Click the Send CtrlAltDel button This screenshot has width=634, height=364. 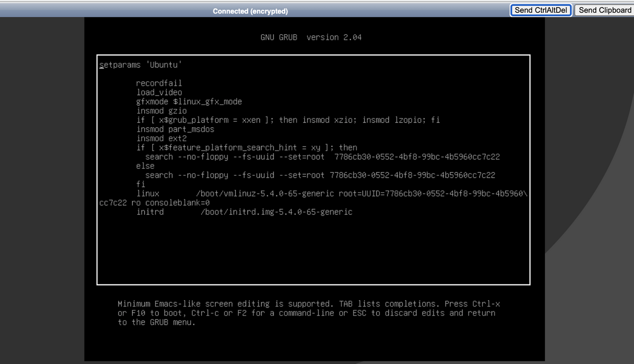541,10
